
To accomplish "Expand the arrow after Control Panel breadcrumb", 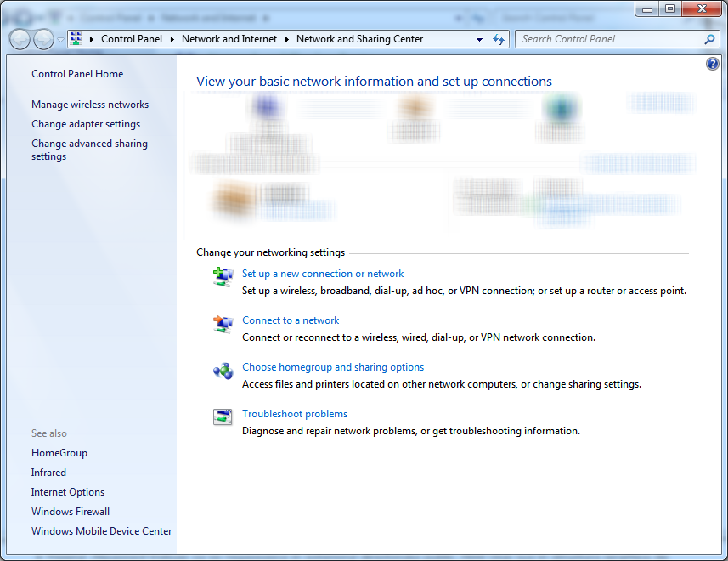I will click(172, 39).
